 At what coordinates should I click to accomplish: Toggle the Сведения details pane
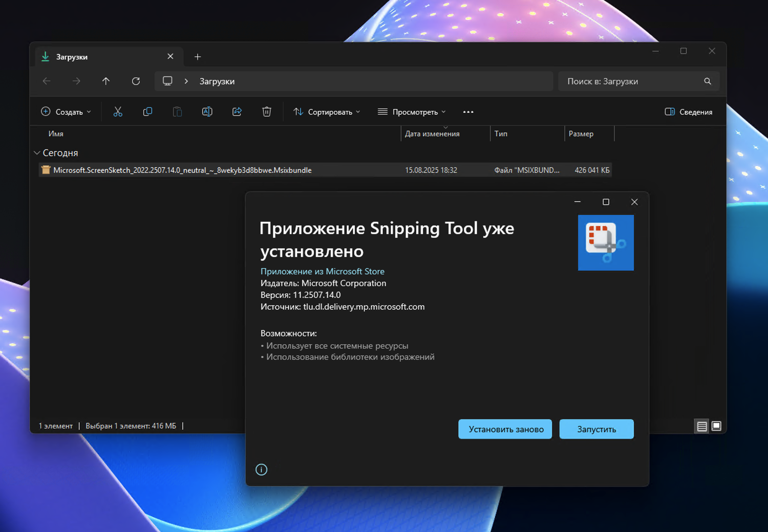[688, 112]
